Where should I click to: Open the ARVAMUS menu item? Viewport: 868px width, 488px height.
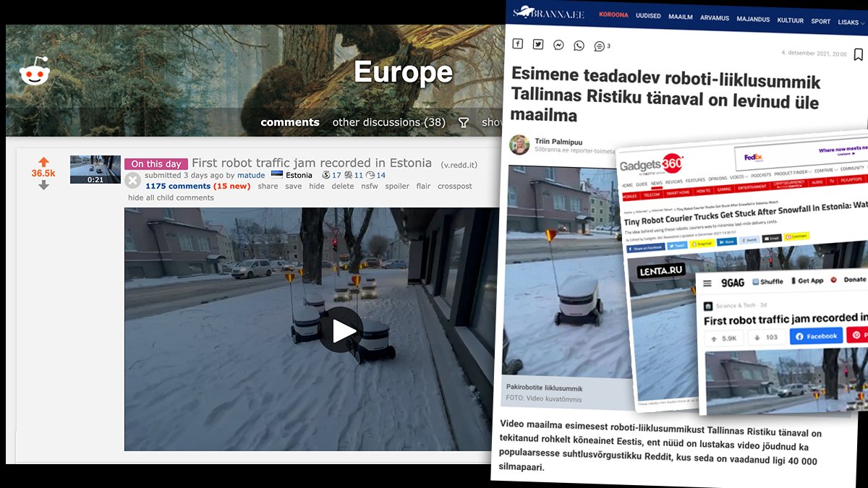point(715,18)
